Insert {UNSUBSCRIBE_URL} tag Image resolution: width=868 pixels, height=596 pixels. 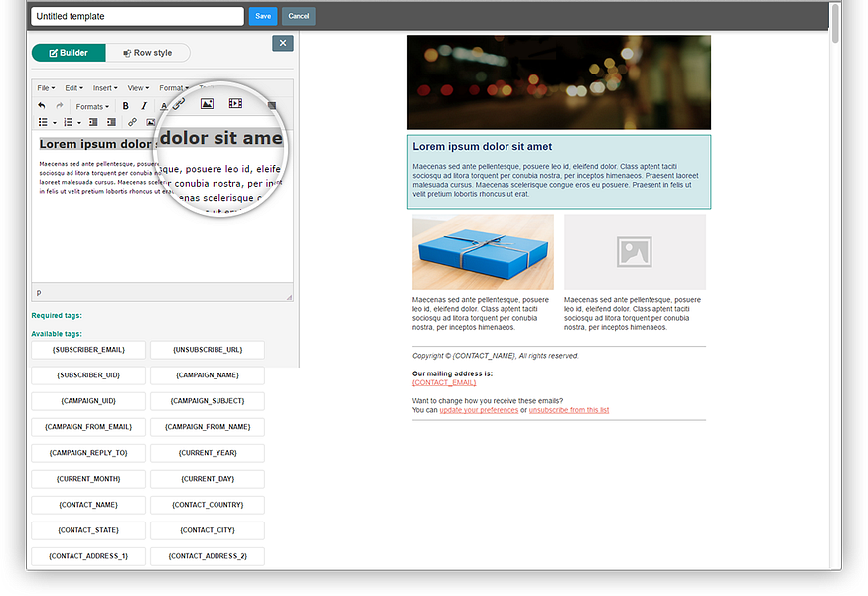[208, 350]
